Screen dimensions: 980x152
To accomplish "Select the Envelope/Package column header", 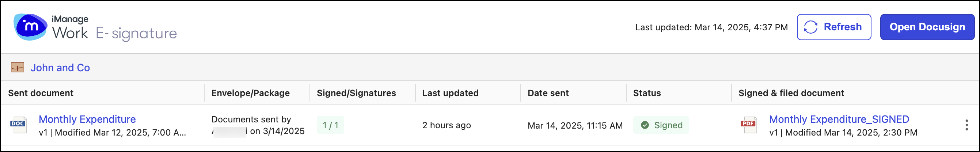I will [x=250, y=93].
